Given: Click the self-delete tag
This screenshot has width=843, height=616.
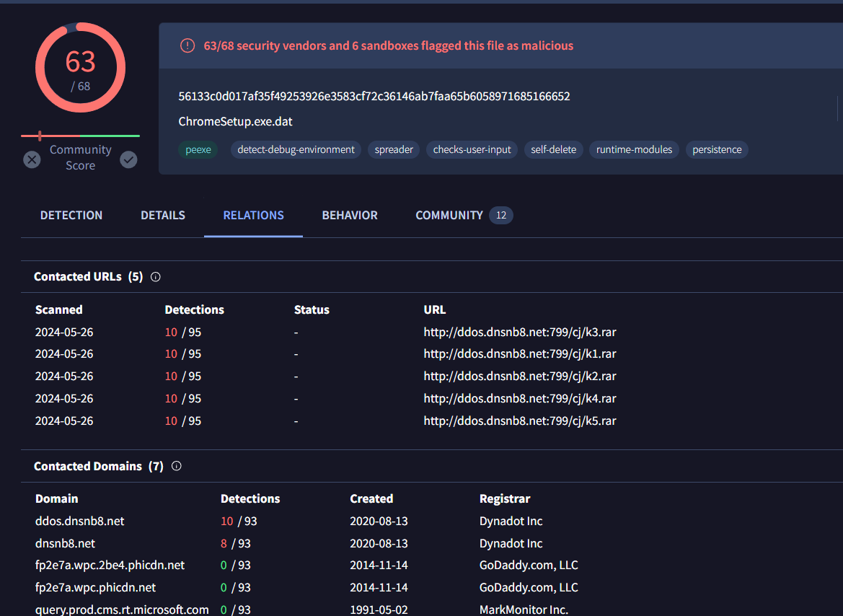Looking at the screenshot, I should 553,149.
